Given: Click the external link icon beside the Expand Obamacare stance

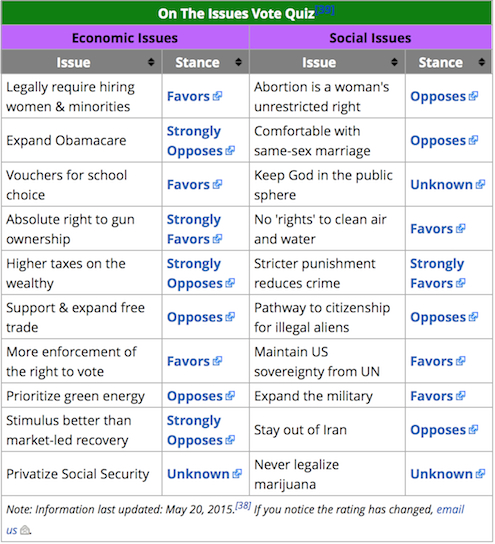Looking at the screenshot, I should pyautogui.click(x=230, y=151).
